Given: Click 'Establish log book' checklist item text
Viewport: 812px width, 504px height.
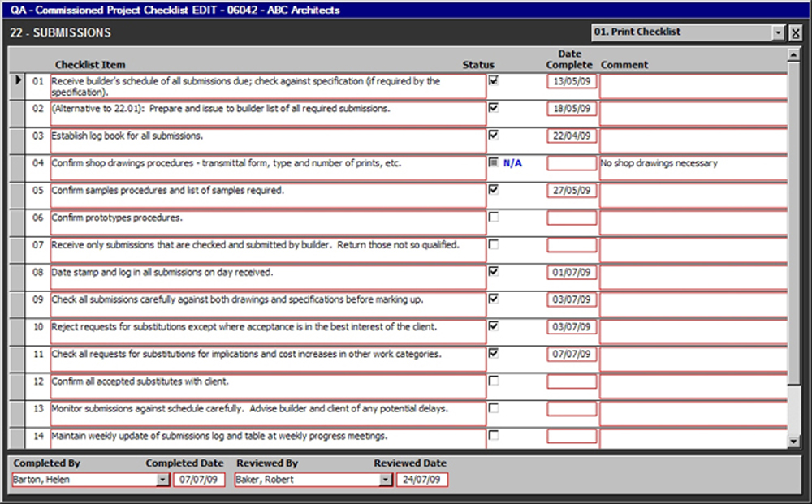Looking at the screenshot, I should point(127,136).
